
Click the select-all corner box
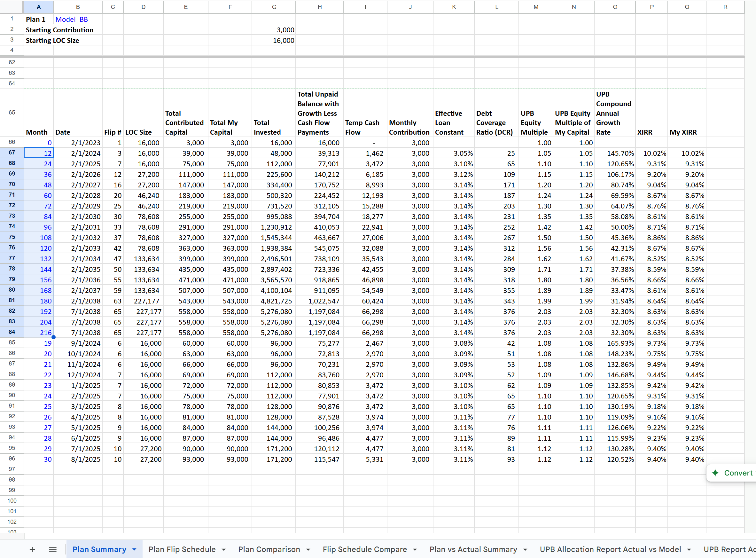tap(12, 7)
